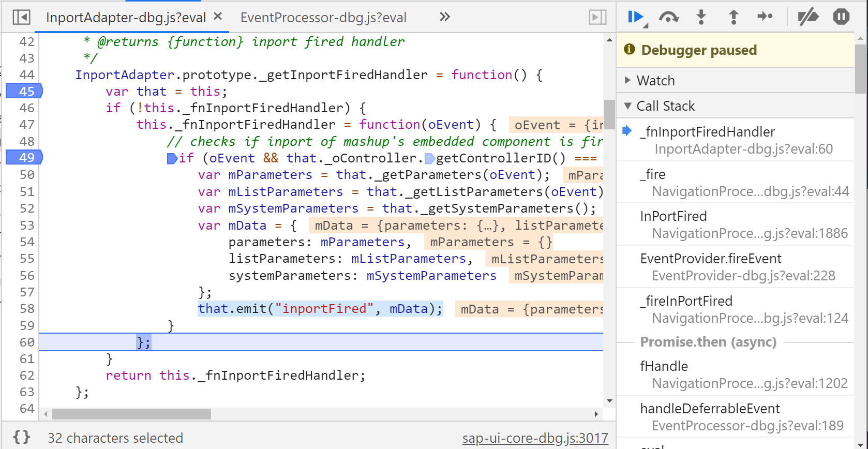Viewport: 868px width, 449px height.
Task: Toggle pause on exceptions
Action: (x=841, y=17)
